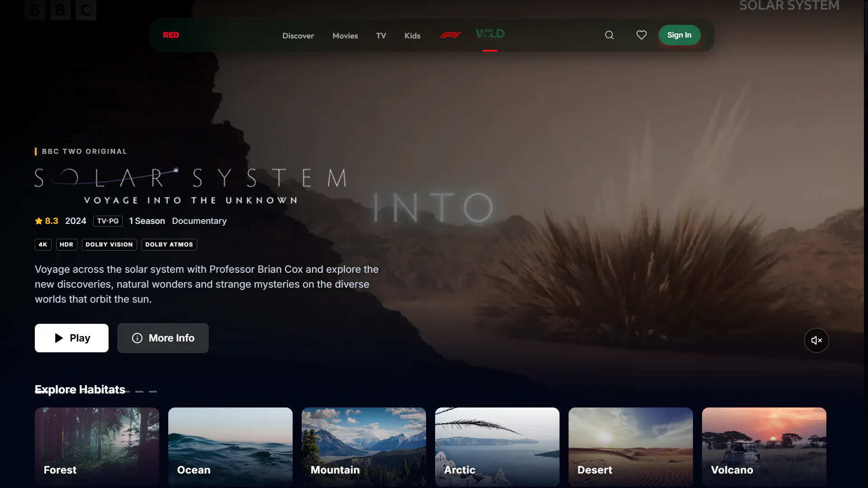Open More Info for Solar System
Image resolution: width=868 pixels, height=488 pixels.
163,338
